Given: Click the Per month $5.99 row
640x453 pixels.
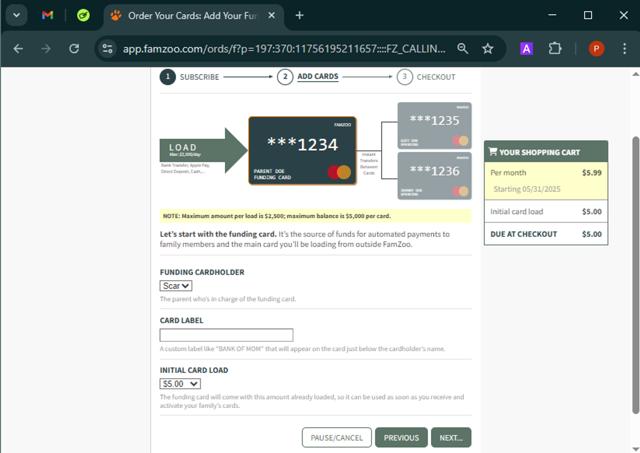Looking at the screenshot, I should [546, 173].
